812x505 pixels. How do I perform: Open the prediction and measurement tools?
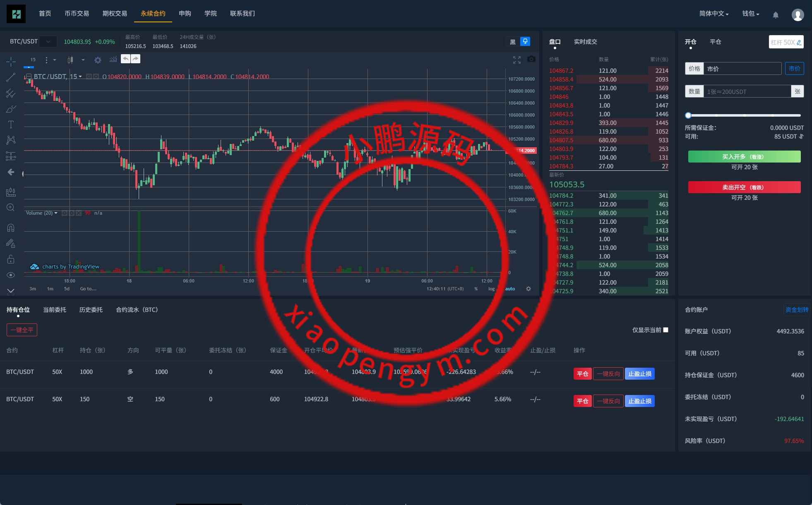(x=11, y=156)
